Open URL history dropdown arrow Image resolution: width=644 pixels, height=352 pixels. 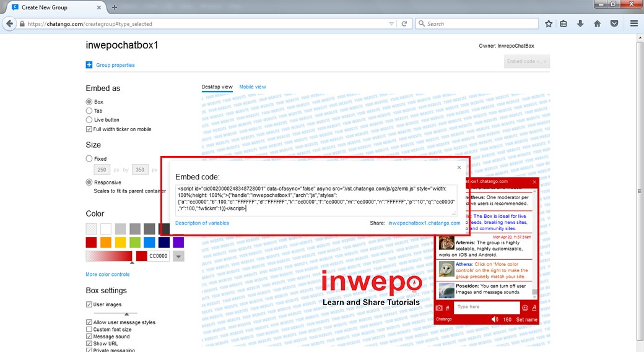point(391,24)
